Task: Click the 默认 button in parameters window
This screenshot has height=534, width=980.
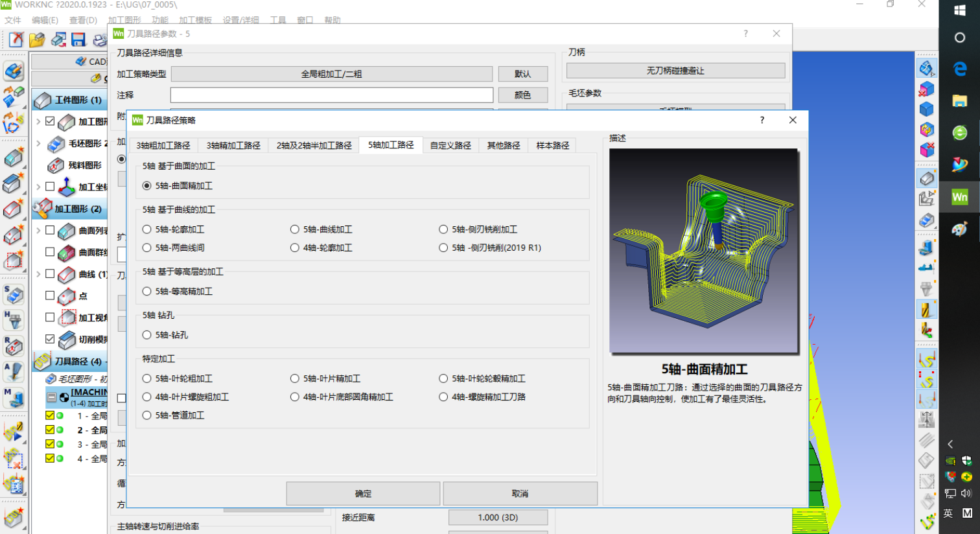Action: click(x=522, y=74)
